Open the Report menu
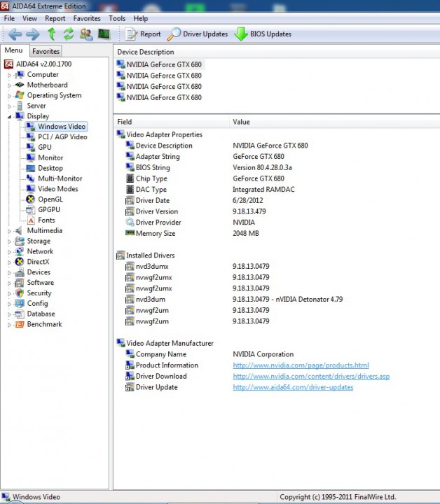The height and width of the screenshot is (504, 440). (x=55, y=19)
